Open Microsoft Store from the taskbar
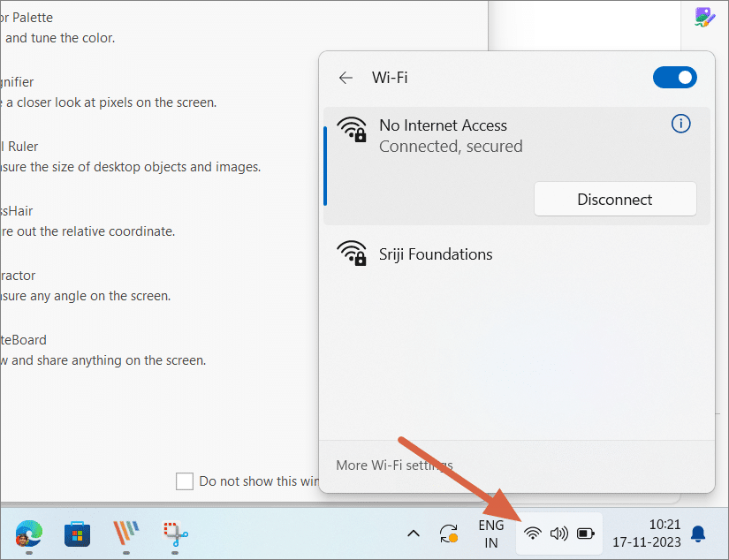 (76, 535)
